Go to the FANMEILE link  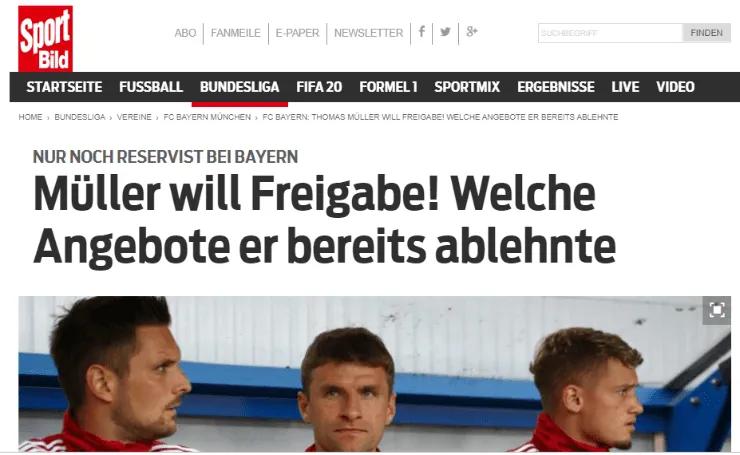click(x=235, y=33)
